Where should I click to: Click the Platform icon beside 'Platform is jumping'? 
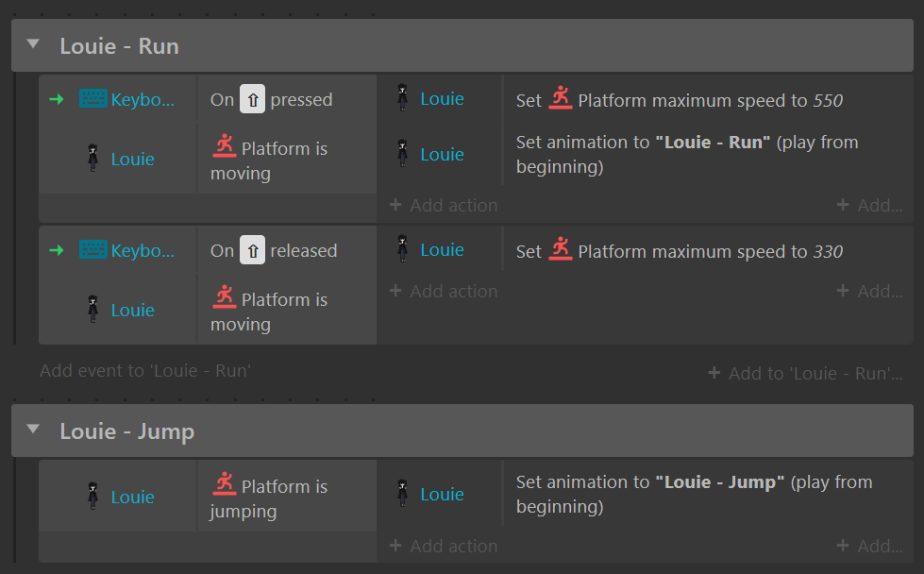point(224,483)
